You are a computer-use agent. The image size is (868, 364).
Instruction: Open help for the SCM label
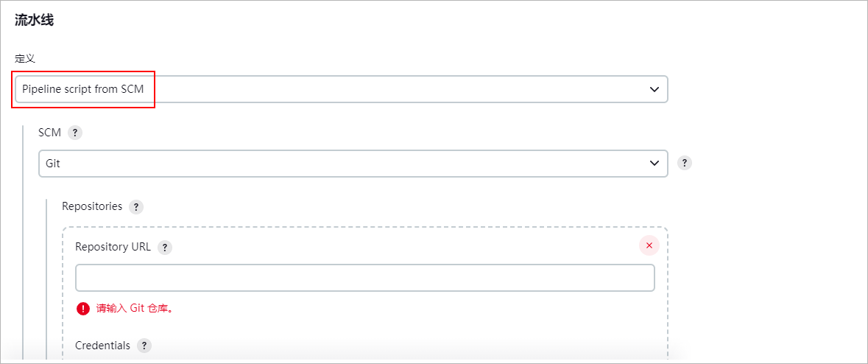point(75,133)
